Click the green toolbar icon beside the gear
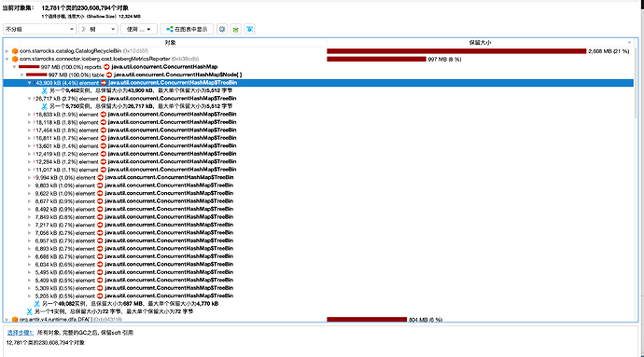Image resolution: width=644 pixels, height=357 pixels. coord(236,29)
